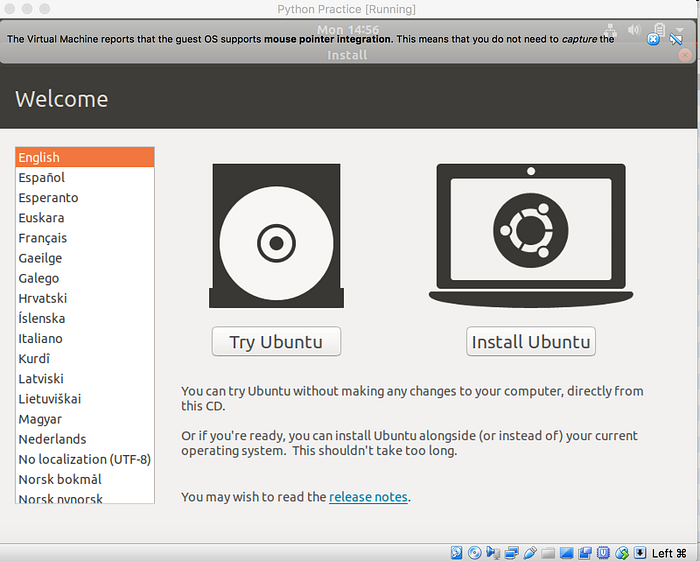The height and width of the screenshot is (561, 700).
Task: Select Norsk bokmål language
Action: 85,479
